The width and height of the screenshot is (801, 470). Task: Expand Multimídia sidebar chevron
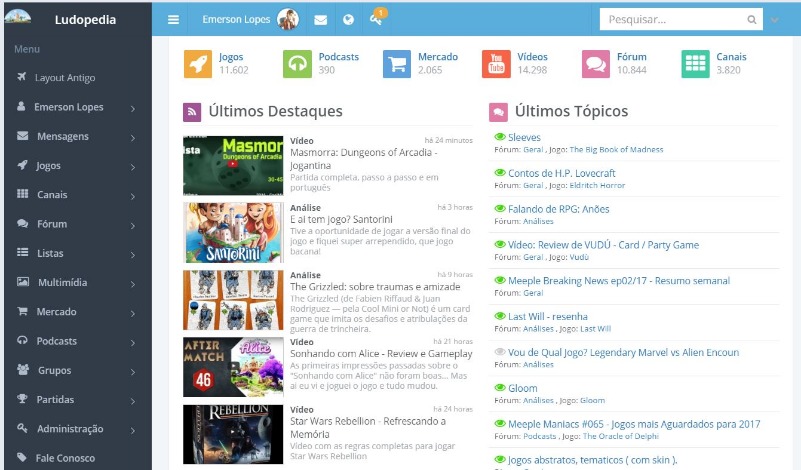point(133,284)
